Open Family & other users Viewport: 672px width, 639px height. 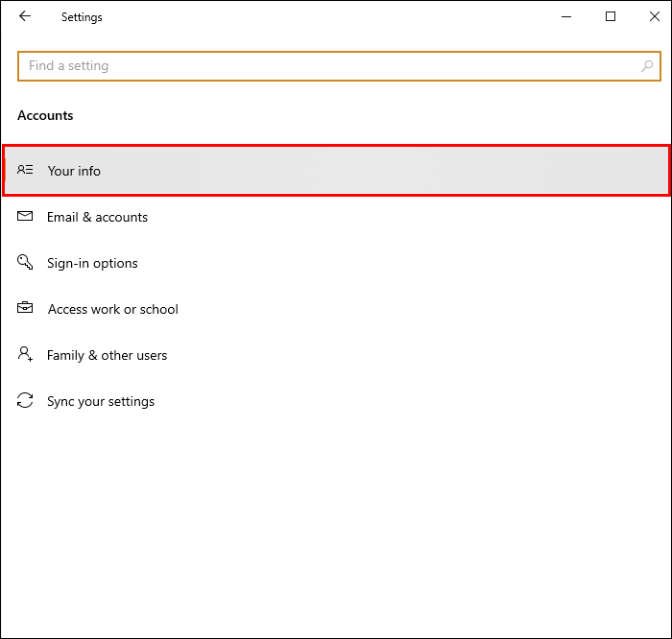click(107, 355)
